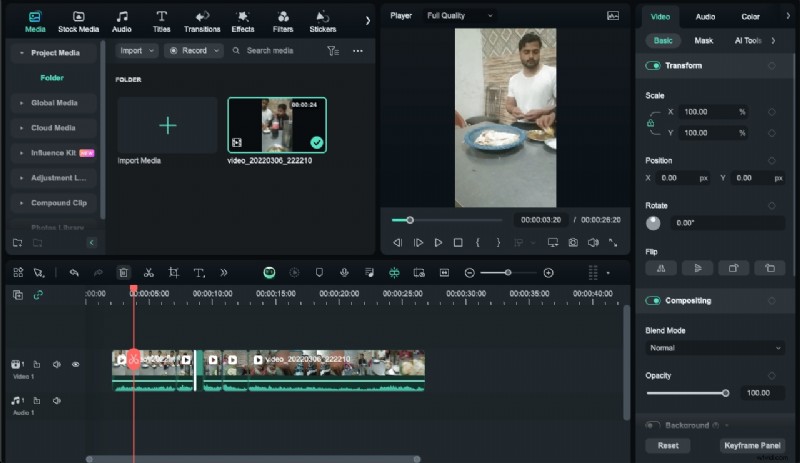Step back one frame in player
The image size is (800, 463).
[397, 242]
